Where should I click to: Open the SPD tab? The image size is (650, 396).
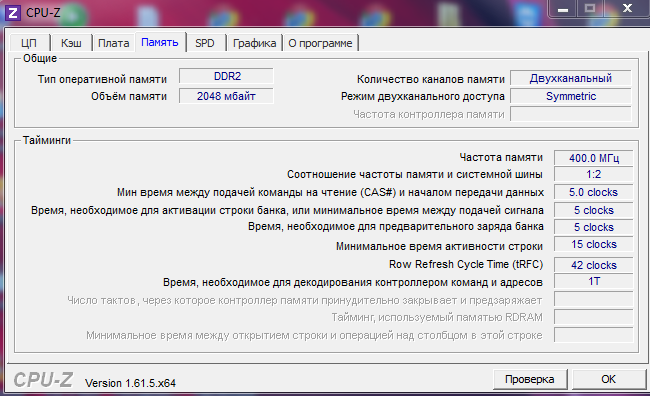205,43
